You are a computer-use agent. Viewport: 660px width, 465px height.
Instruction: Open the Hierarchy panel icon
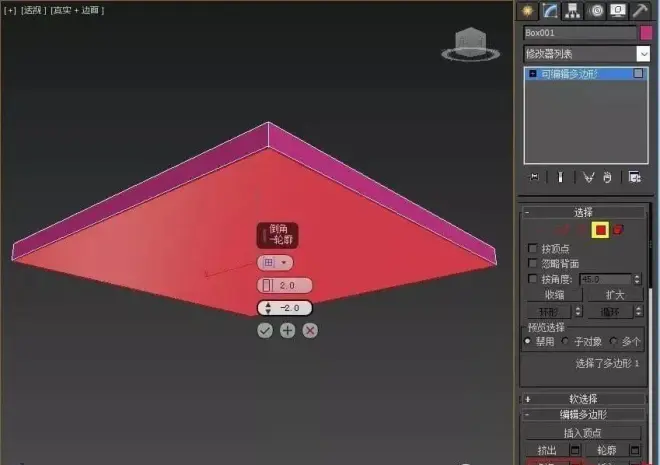[x=572, y=10]
